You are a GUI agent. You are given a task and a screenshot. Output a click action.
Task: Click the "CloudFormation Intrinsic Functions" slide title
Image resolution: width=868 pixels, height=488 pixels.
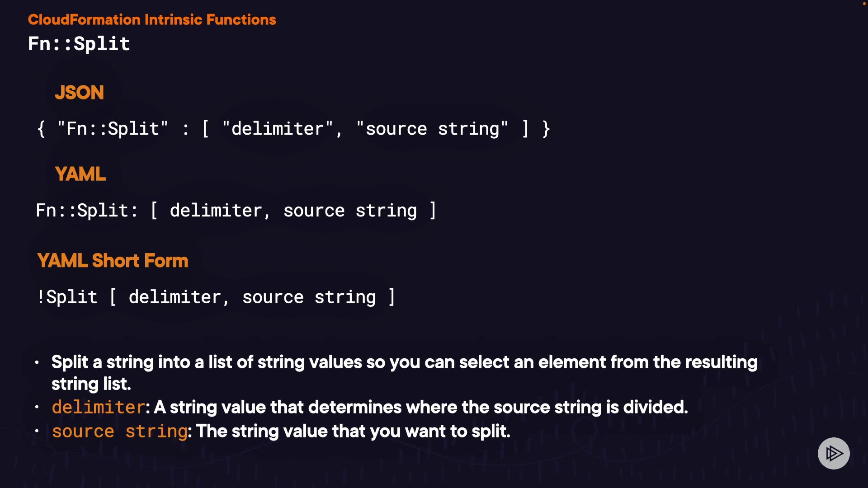pos(152,20)
